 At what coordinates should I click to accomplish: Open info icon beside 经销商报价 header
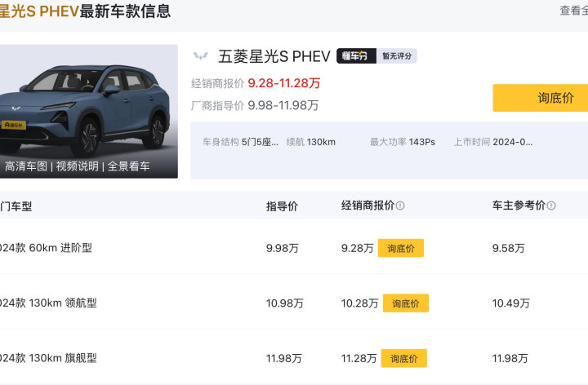(x=400, y=206)
